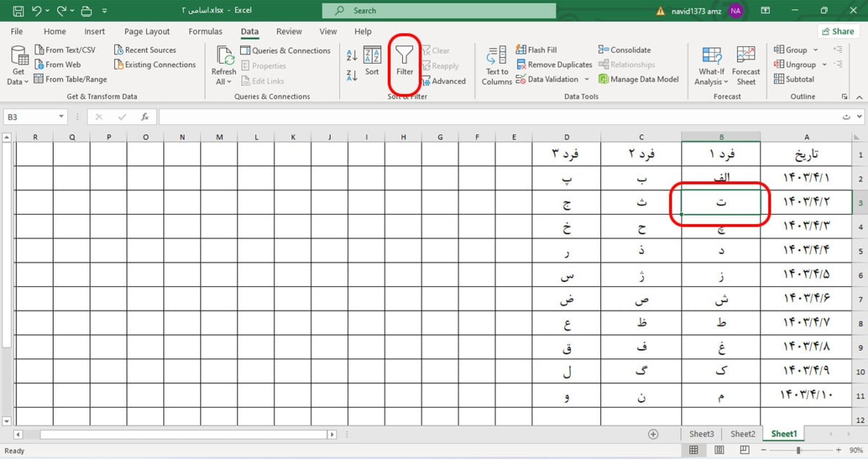868x459 pixels.
Task: Open the Ribbon Display Options
Action: [765, 10]
